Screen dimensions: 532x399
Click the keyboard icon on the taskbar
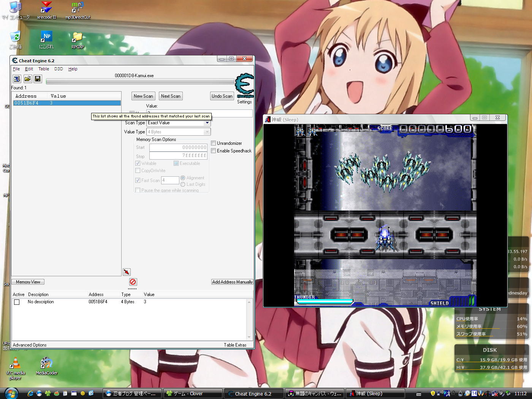pos(419,394)
